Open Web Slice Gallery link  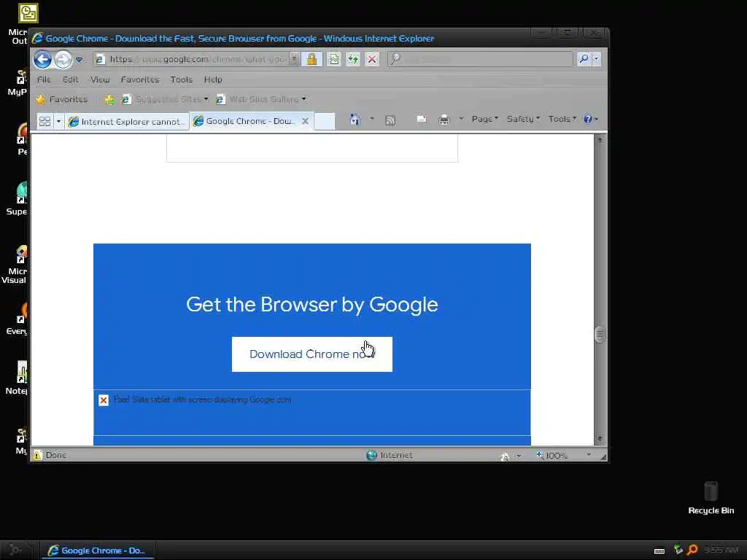[261, 99]
